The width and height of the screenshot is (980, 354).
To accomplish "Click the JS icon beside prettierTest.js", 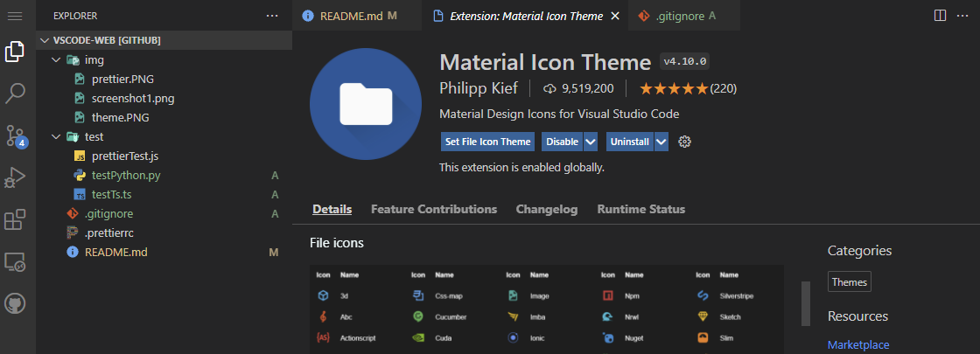I will tap(79, 156).
